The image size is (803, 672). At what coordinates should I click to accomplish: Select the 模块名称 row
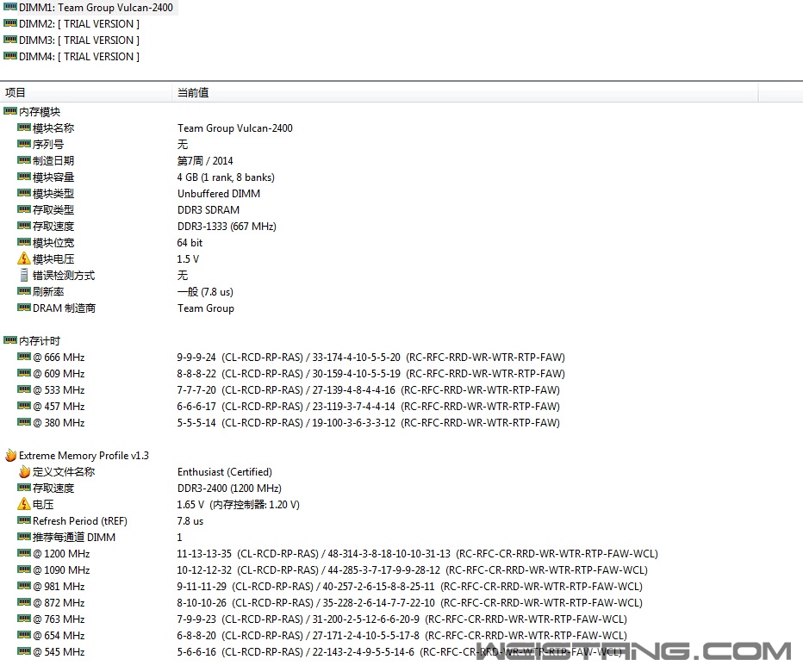53,128
